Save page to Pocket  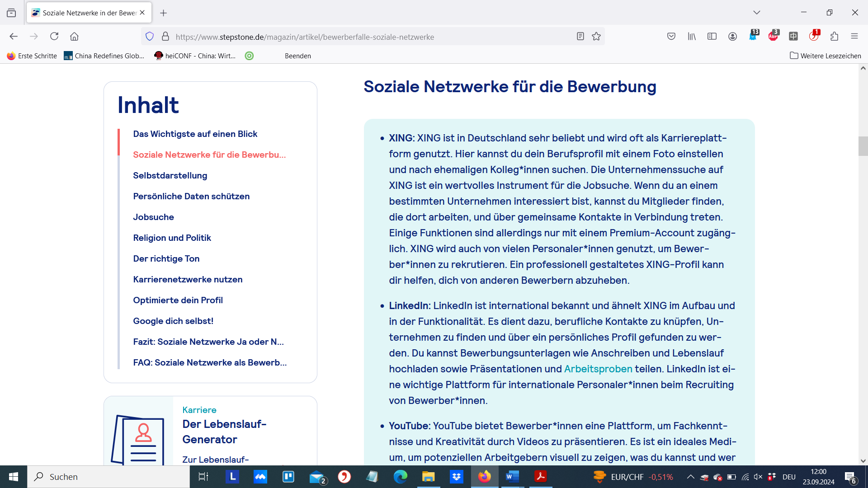click(671, 37)
